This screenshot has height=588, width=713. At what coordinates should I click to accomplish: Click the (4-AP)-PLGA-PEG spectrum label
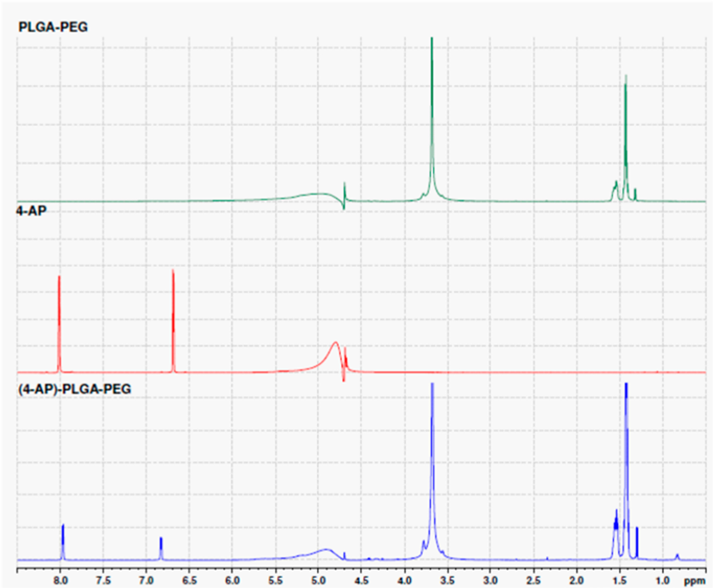tap(74, 389)
